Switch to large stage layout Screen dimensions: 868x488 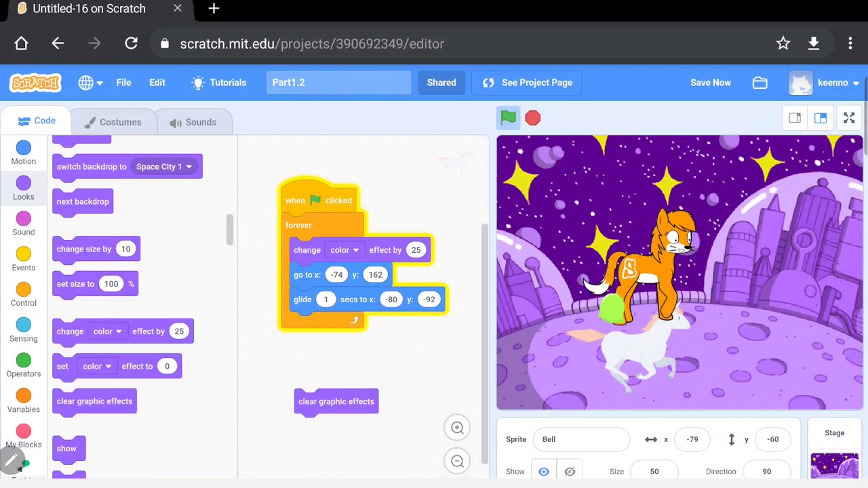tap(821, 118)
